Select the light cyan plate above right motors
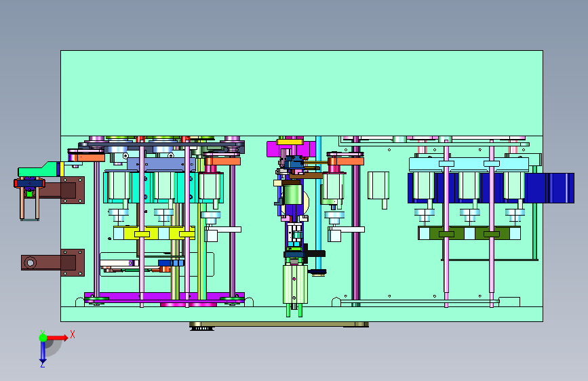This screenshot has width=588, height=381. 469,165
